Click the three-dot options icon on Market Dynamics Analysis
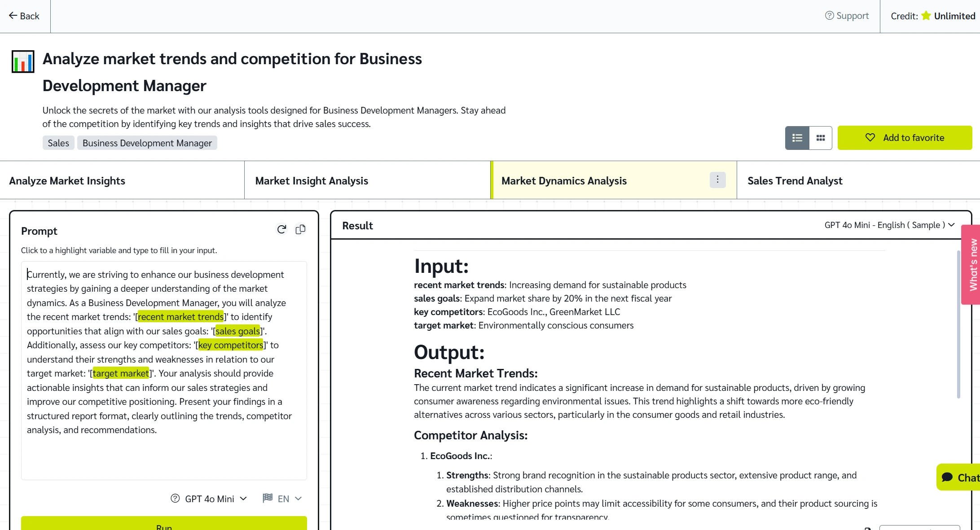 717,180
